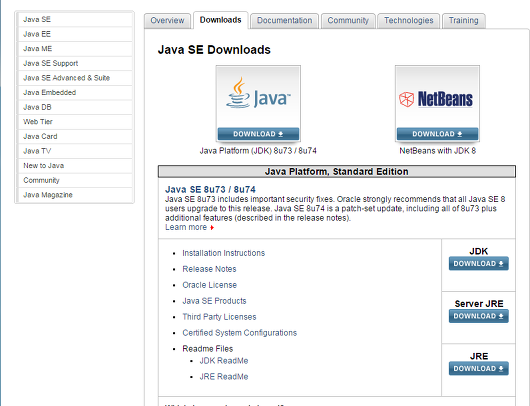Download the JDK
Image resolution: width=530 pixels, height=406 pixels.
pyautogui.click(x=479, y=263)
